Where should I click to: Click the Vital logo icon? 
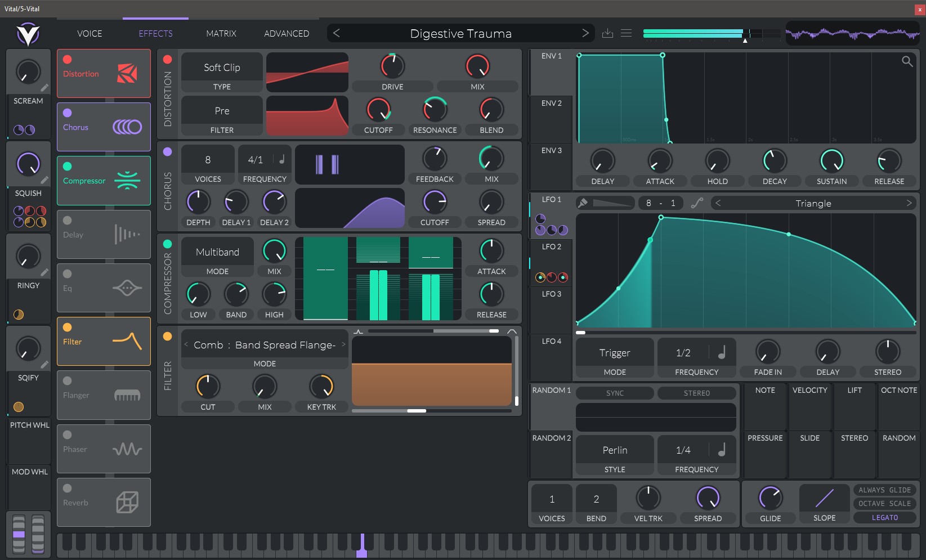(x=28, y=34)
